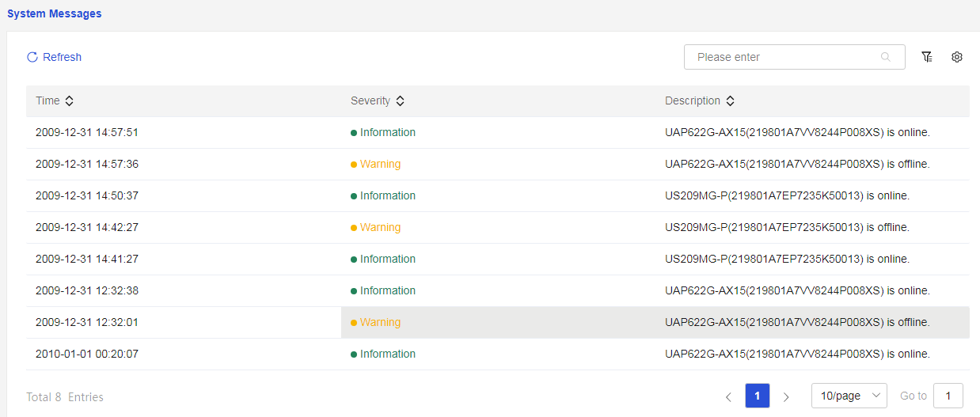
Task: Select the 12:32:01 Warning offline row
Action: (498, 323)
